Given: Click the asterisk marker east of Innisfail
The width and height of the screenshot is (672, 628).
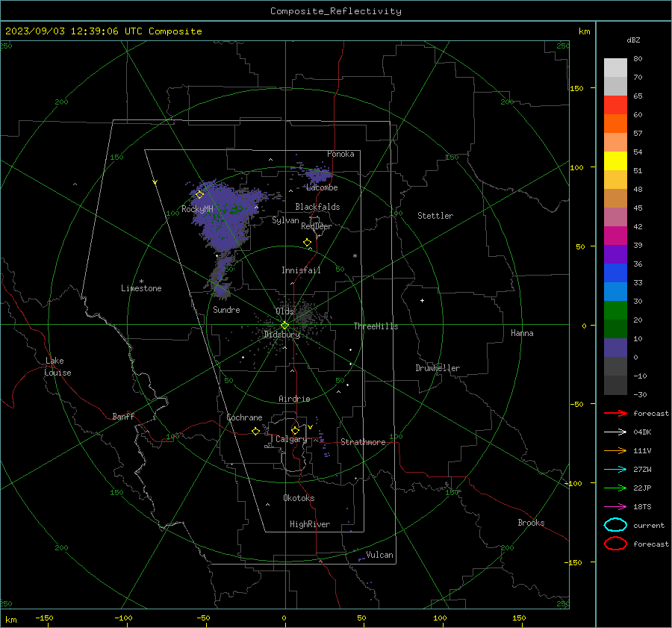Looking at the screenshot, I should (x=355, y=256).
